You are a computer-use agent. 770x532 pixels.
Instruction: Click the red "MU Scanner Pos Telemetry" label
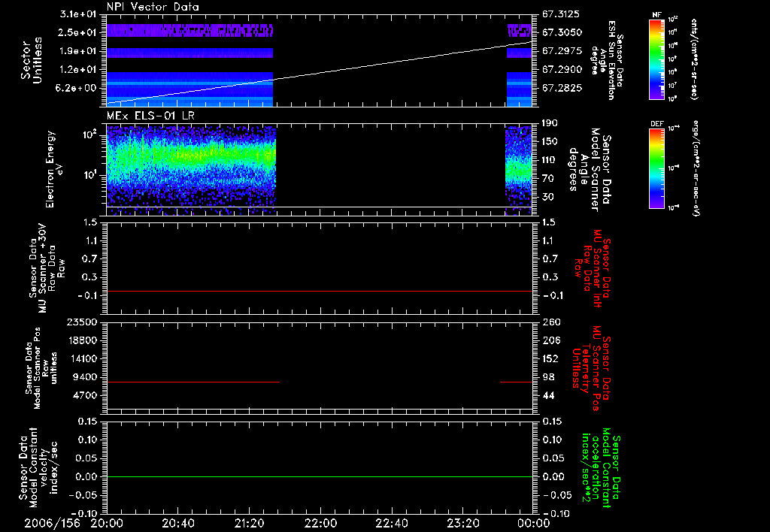[x=591, y=368]
